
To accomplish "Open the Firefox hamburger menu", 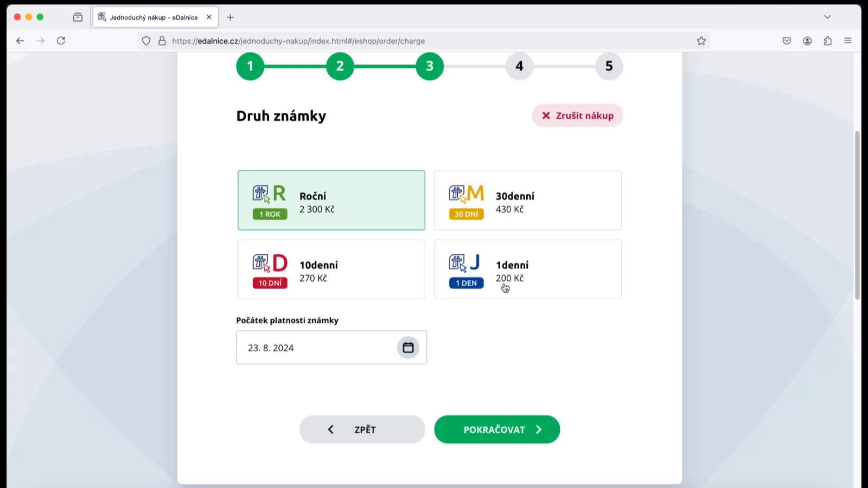I will point(848,41).
